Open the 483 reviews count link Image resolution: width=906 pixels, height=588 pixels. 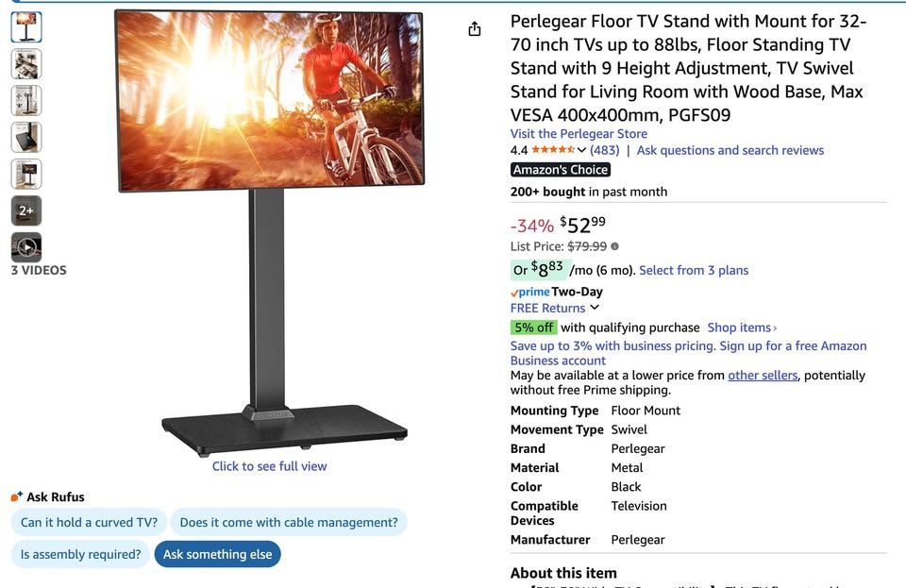coord(604,150)
